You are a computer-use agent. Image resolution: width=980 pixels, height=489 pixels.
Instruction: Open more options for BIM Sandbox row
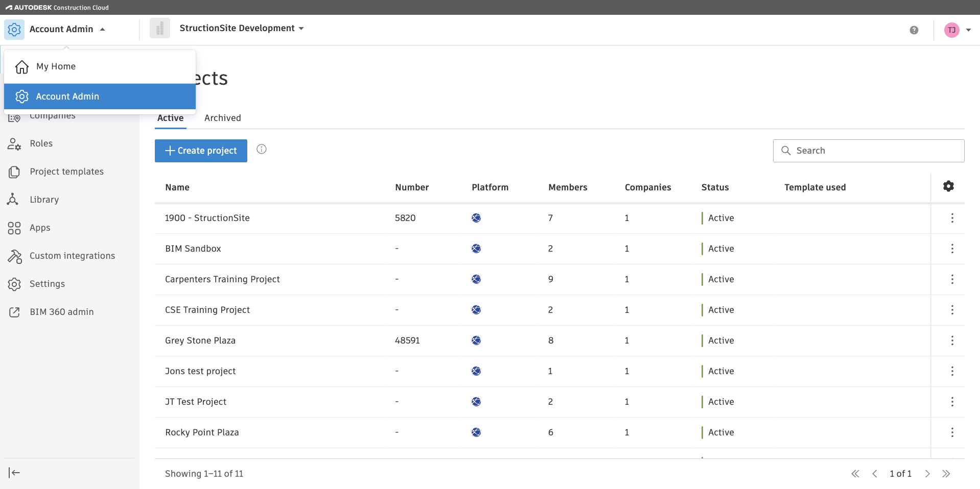[x=952, y=249]
